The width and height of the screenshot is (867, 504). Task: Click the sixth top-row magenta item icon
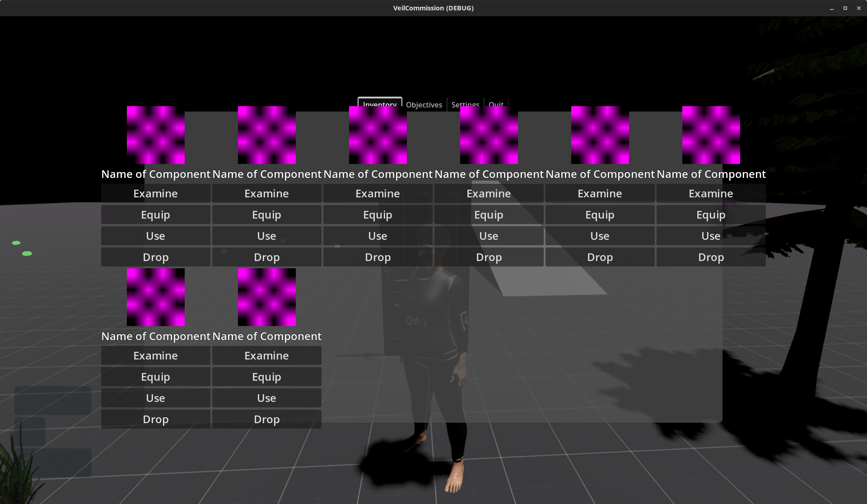(x=711, y=135)
